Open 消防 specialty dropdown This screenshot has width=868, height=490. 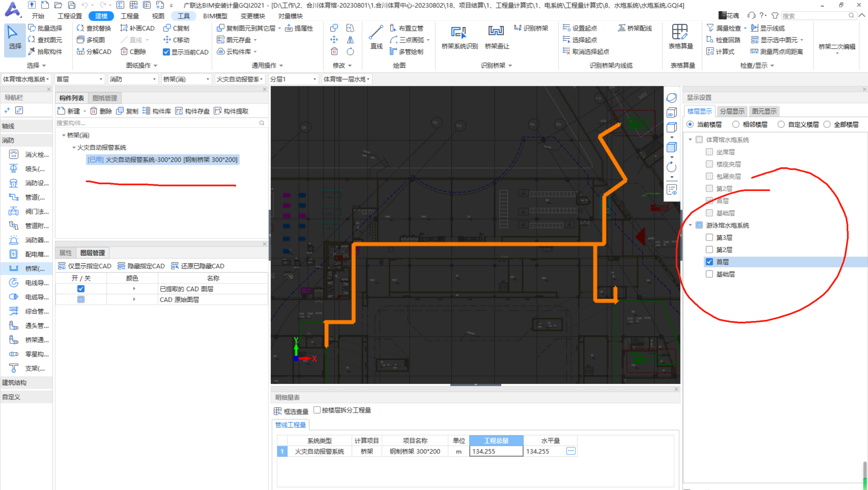[133, 79]
